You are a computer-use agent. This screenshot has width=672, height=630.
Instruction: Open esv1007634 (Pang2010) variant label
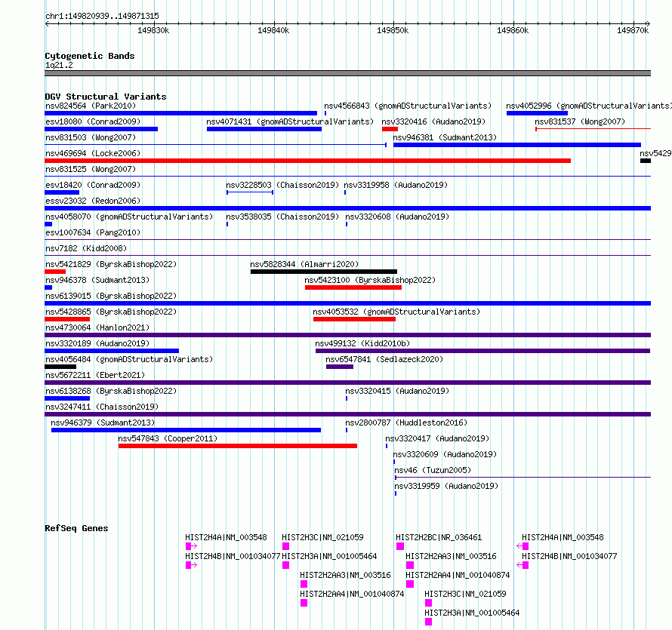pyautogui.click(x=93, y=232)
